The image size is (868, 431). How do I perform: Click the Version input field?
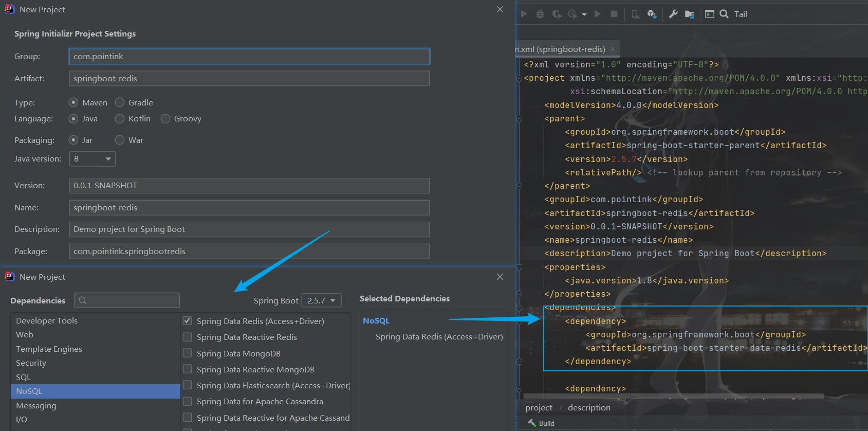click(249, 186)
